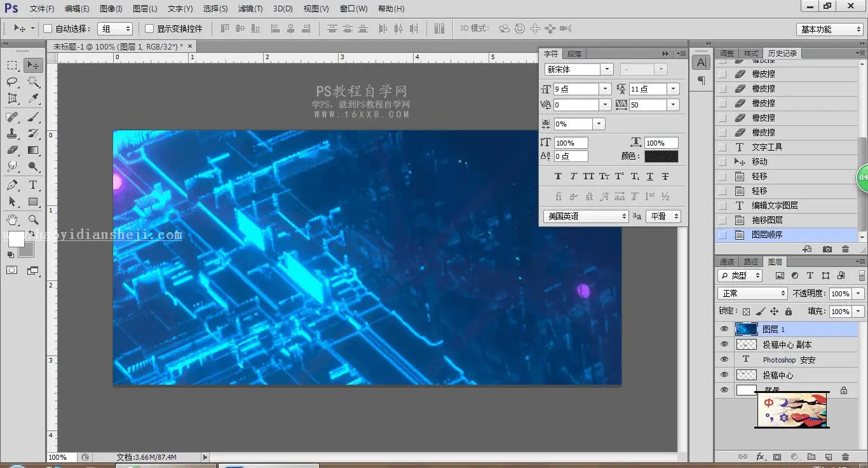Open the auto-select 组 dropdown

click(x=115, y=29)
